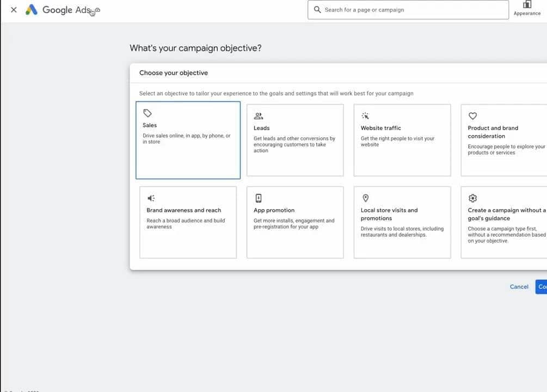Click the Google Ads logo
Viewport: 547px width, 392px height.
pos(32,10)
